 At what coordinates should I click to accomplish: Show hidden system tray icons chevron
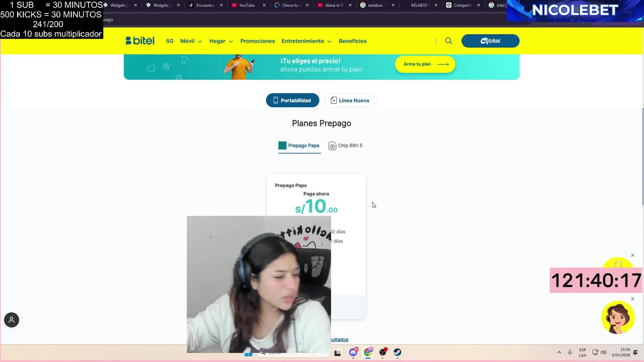tap(559, 352)
